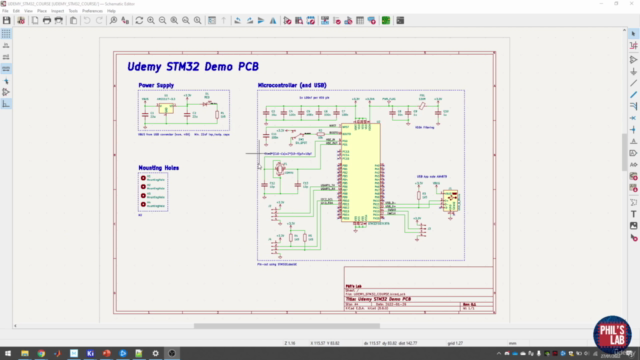Screen dimensions: 640x360
Task: Select the No-Connect flag tool
Action: (x=633, y=118)
